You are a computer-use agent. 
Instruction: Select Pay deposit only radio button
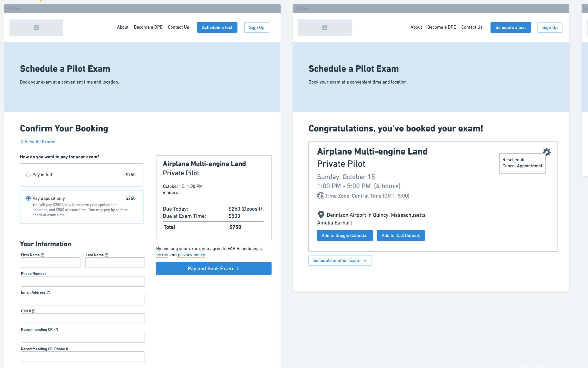click(28, 198)
